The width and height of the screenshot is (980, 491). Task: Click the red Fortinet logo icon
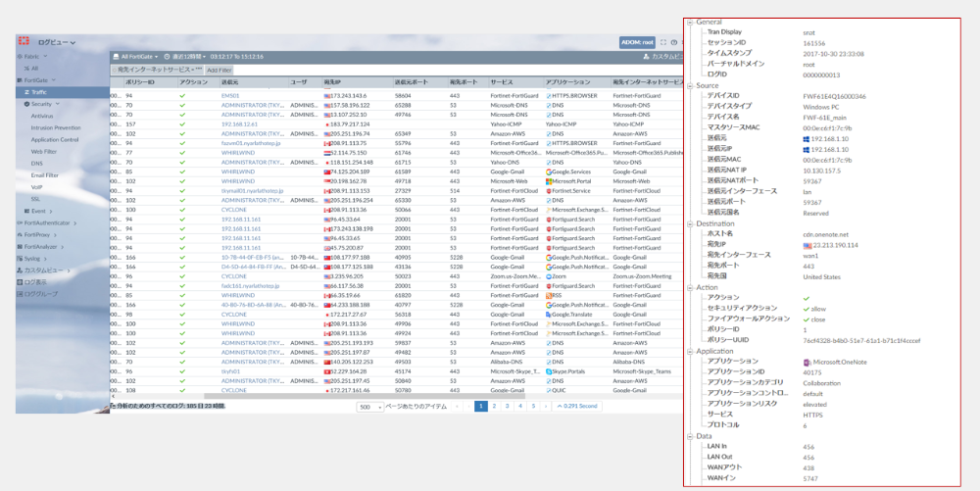24,41
